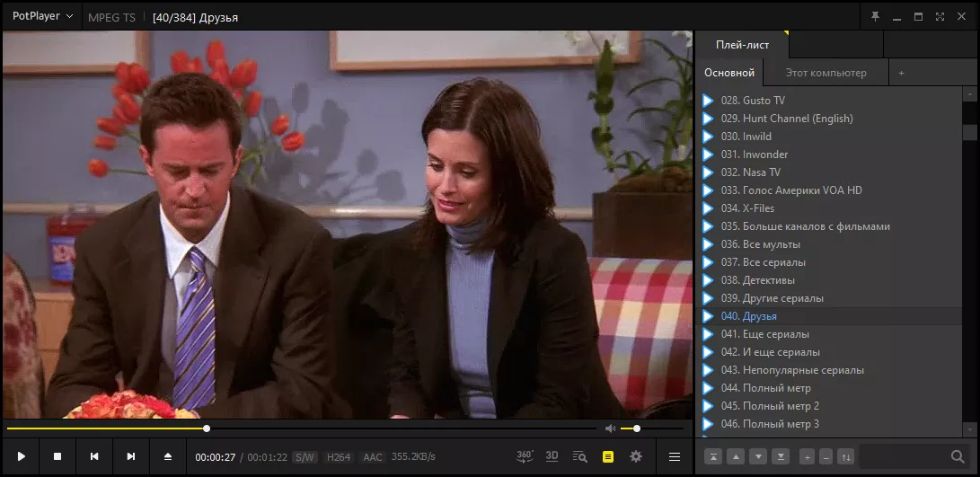Select 029. Hunt Channel (English)
This screenshot has width=980, height=477.
[x=828, y=119]
